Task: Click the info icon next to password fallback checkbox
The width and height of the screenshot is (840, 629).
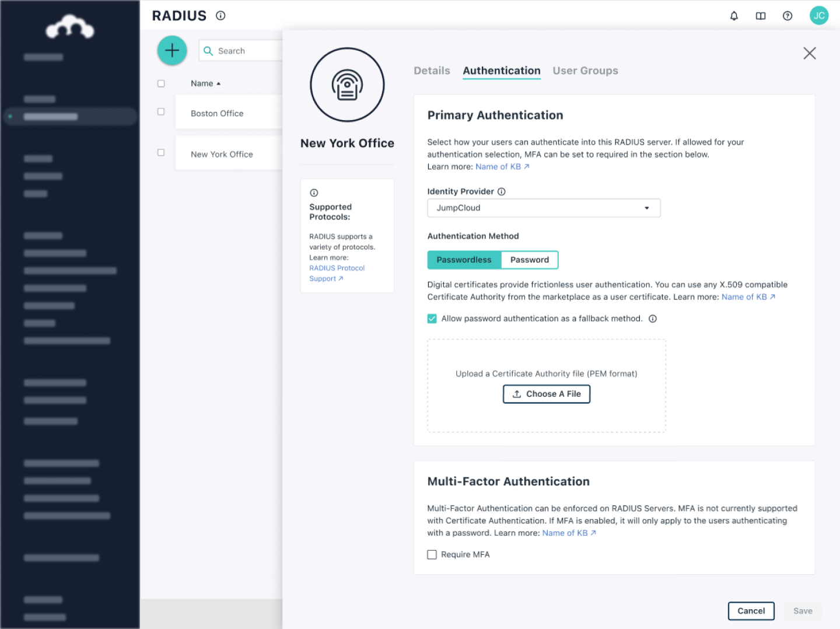Action: [x=653, y=319]
